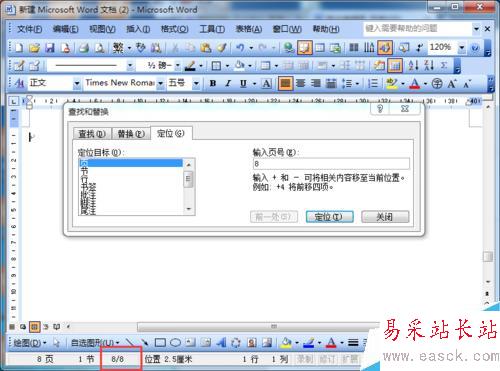The width and height of the screenshot is (500, 371).
Task: Toggle Italic formatting
Action: (228, 83)
